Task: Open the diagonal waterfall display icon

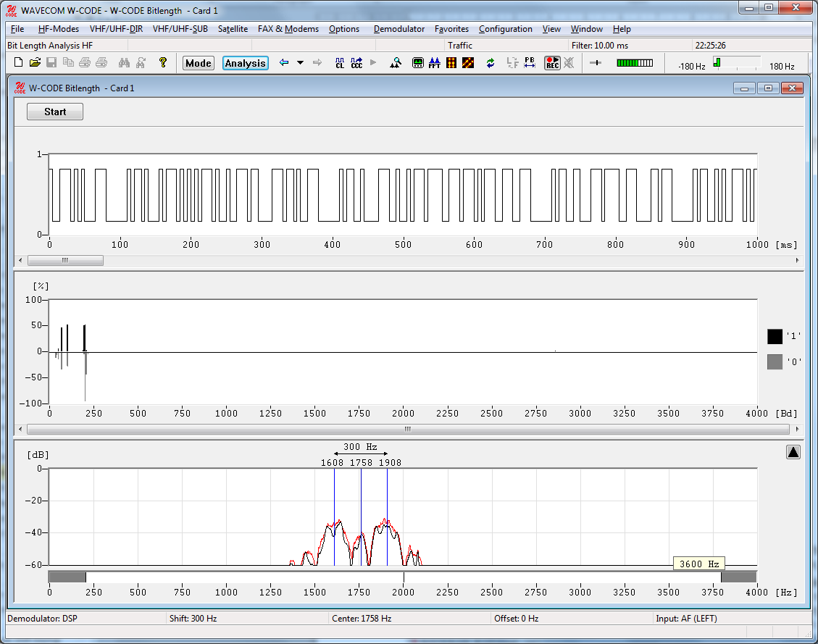Action: [x=468, y=63]
